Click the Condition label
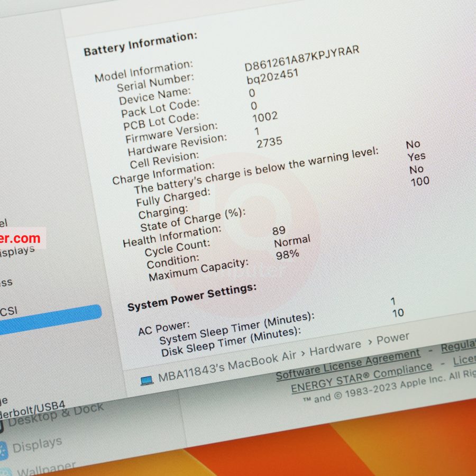Screen dimensions: 476x476 click(x=173, y=261)
